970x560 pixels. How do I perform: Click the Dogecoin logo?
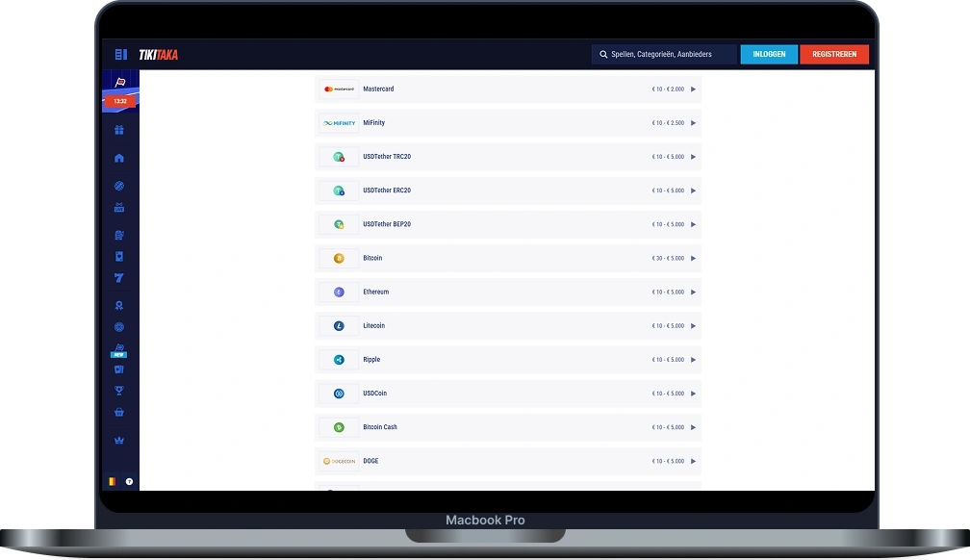339,461
